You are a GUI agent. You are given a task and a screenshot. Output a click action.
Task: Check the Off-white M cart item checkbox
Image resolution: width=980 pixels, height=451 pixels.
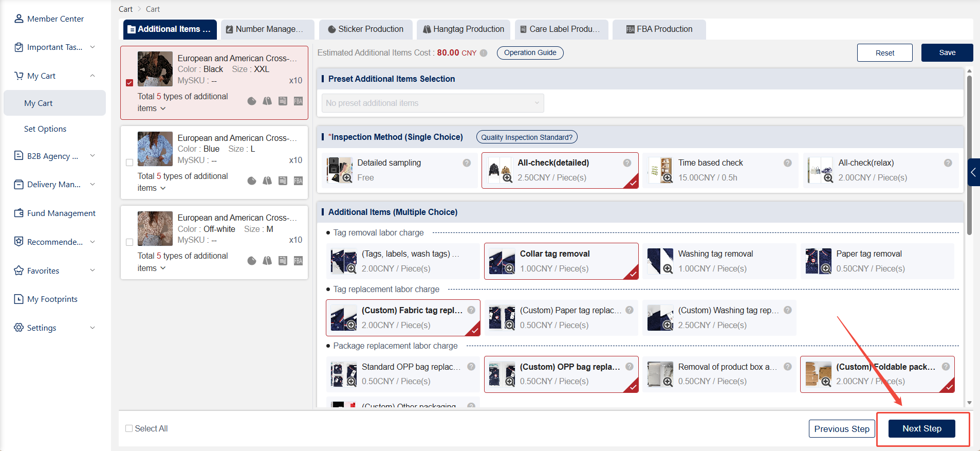click(x=130, y=242)
